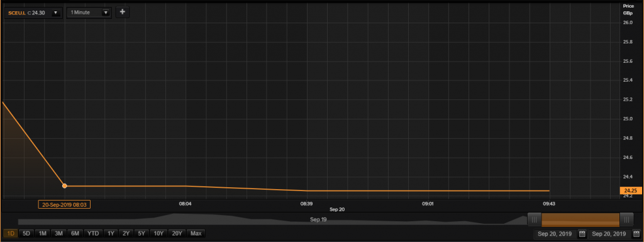Viewport: 644px width, 242px height.
Task: Add a new series with plus icon
Action: click(x=122, y=12)
